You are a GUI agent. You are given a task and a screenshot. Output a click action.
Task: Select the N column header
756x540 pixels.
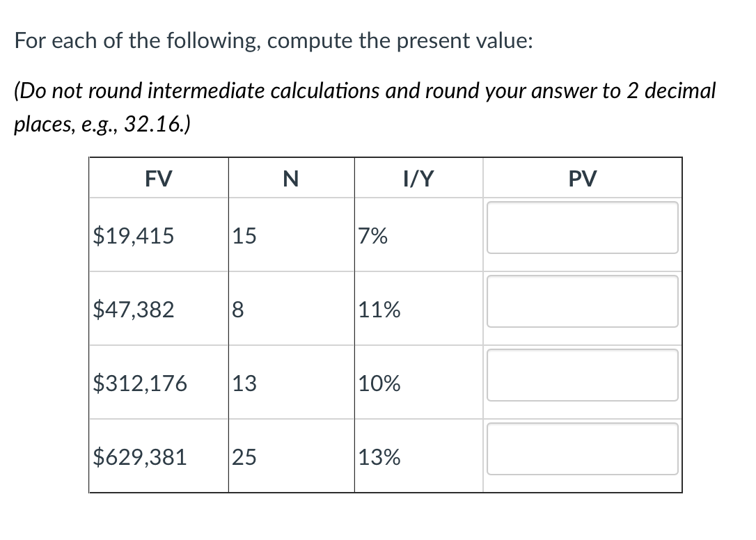pos(290,178)
